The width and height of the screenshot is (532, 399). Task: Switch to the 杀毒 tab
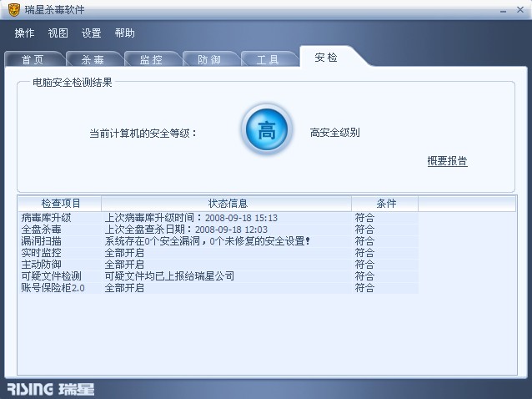point(93,59)
